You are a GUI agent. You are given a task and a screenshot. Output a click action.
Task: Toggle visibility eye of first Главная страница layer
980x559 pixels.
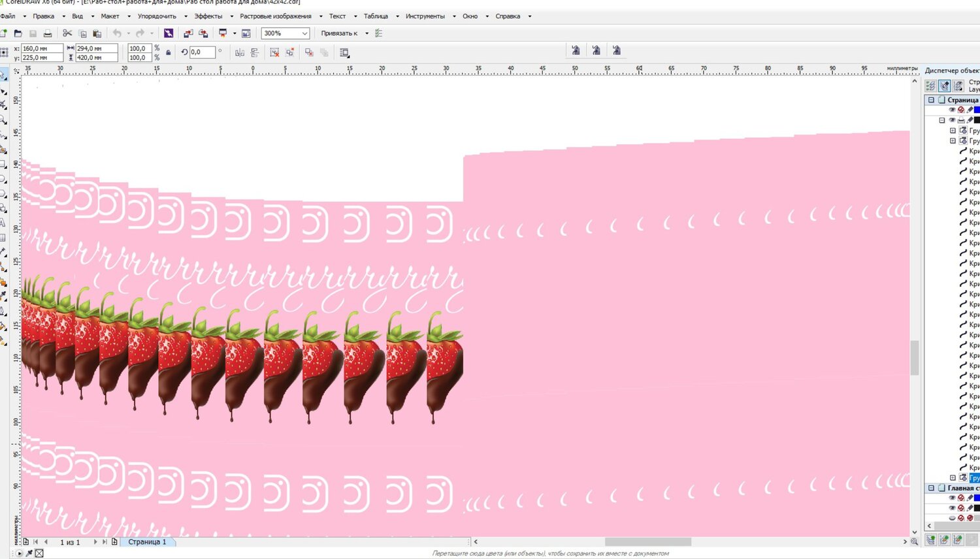point(952,498)
